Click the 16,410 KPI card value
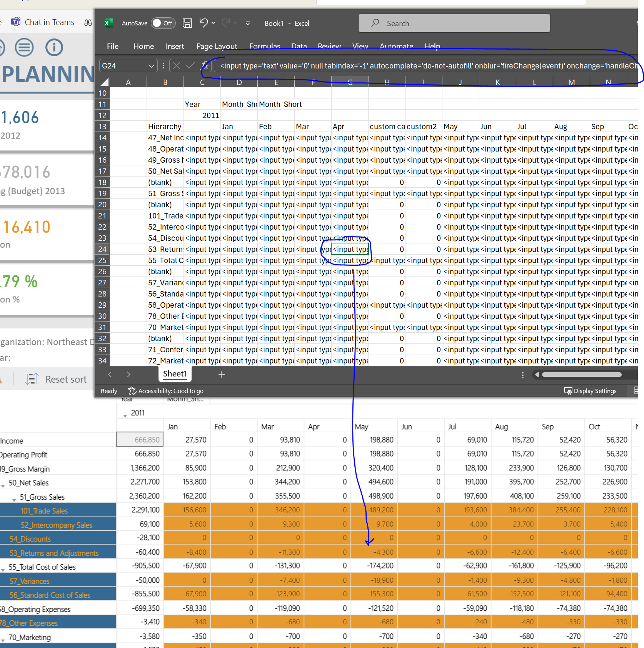 pyautogui.click(x=27, y=227)
